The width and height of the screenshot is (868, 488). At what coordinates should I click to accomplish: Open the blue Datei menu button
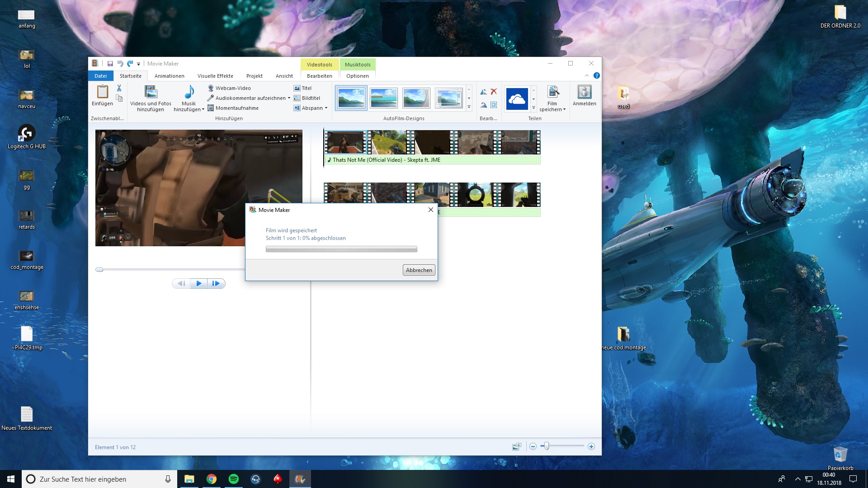[100, 76]
